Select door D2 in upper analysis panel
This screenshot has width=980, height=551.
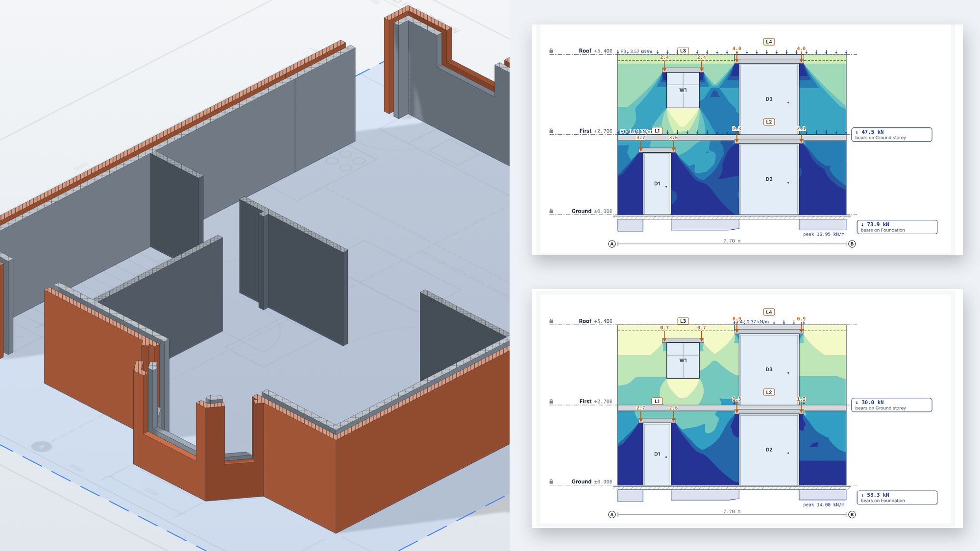click(769, 179)
